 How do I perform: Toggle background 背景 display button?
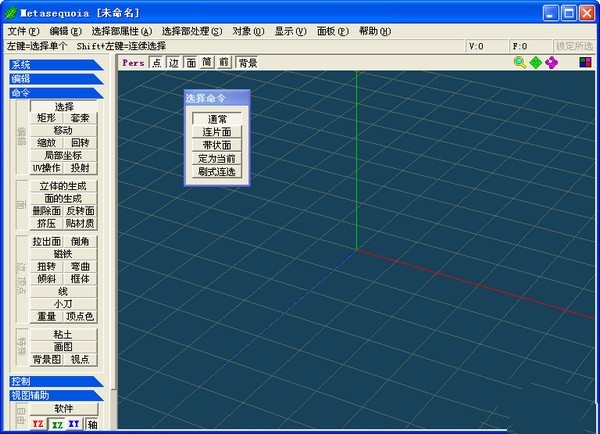pos(248,62)
